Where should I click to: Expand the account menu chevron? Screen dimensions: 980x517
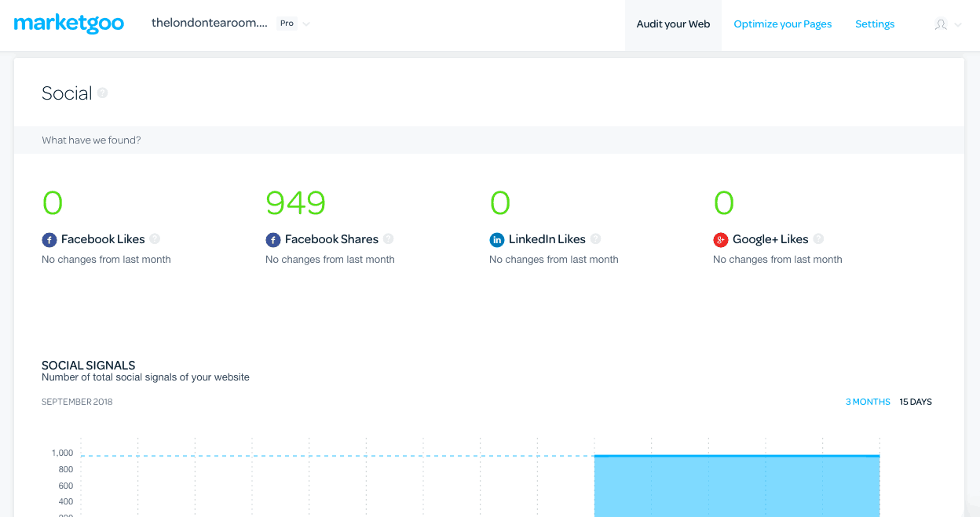coord(958,25)
